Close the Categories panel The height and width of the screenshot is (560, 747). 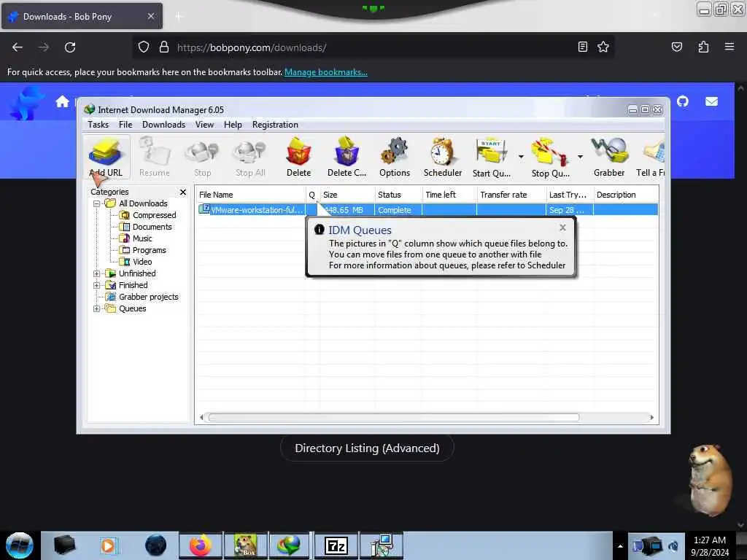183,192
